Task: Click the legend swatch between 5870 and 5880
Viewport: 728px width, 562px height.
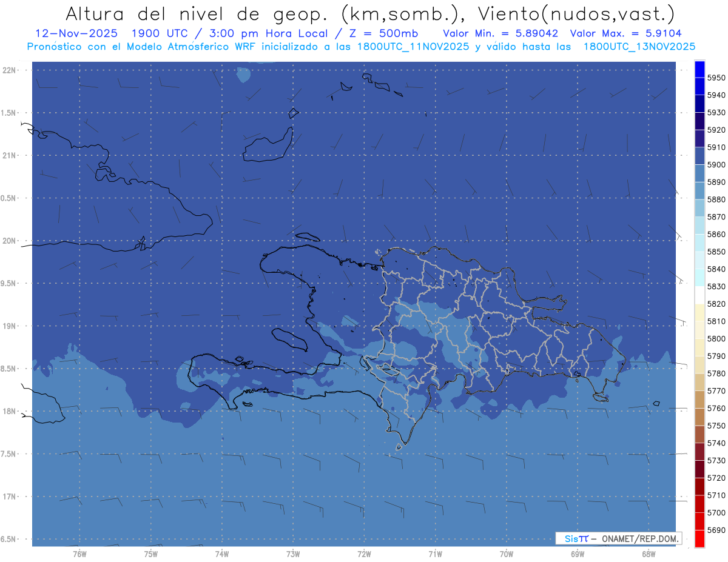Action: [x=699, y=208]
